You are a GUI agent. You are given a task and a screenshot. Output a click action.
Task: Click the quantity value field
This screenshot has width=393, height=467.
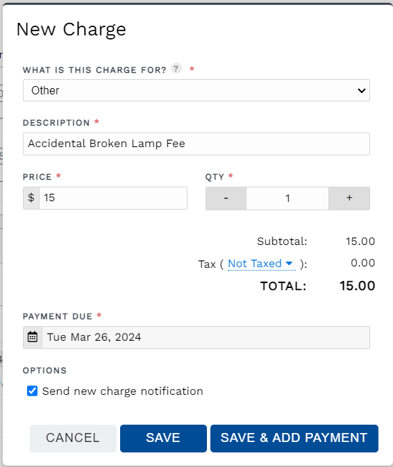point(287,198)
